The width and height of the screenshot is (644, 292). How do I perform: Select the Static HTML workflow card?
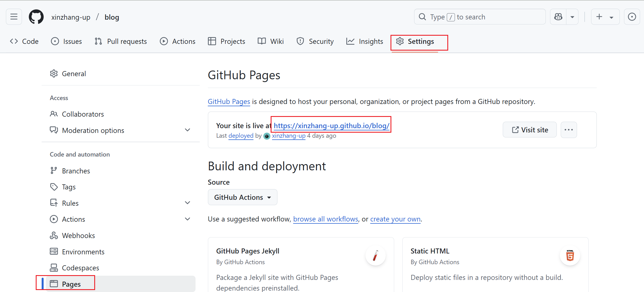495,265
